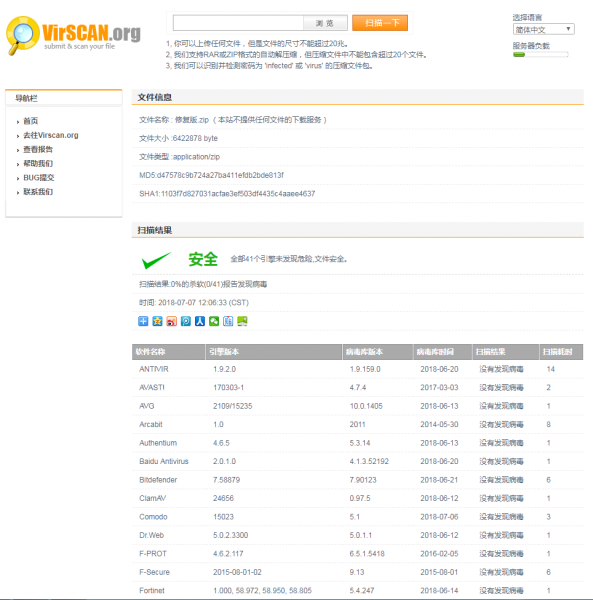Screen dimensions: 593x600
Task: Select the Comodo row name
Action: pos(153,517)
